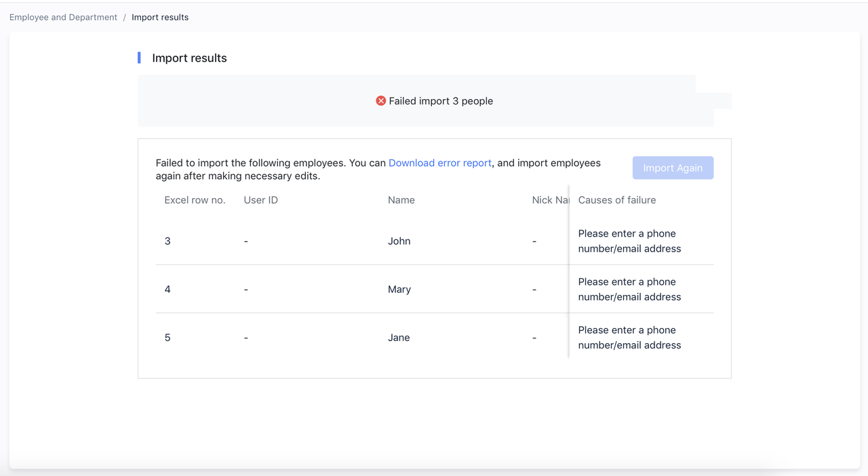This screenshot has height=476, width=868.
Task: Click the Causes of failure column header
Action: tap(616, 200)
